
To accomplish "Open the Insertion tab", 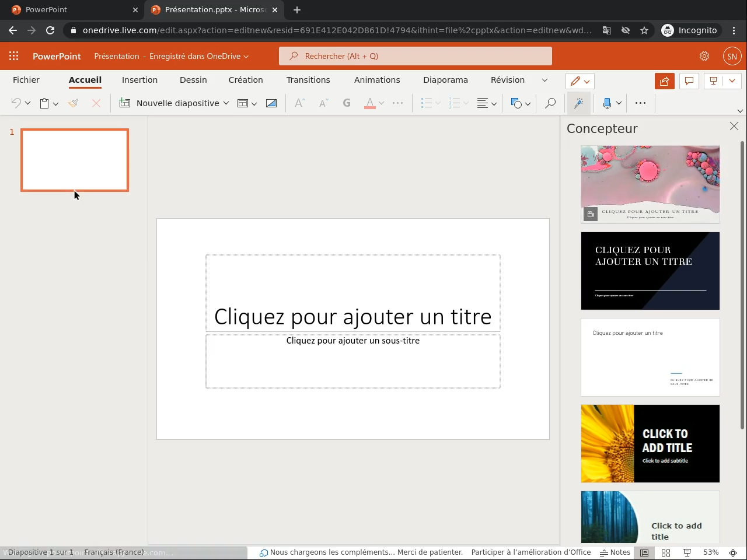I will (139, 80).
